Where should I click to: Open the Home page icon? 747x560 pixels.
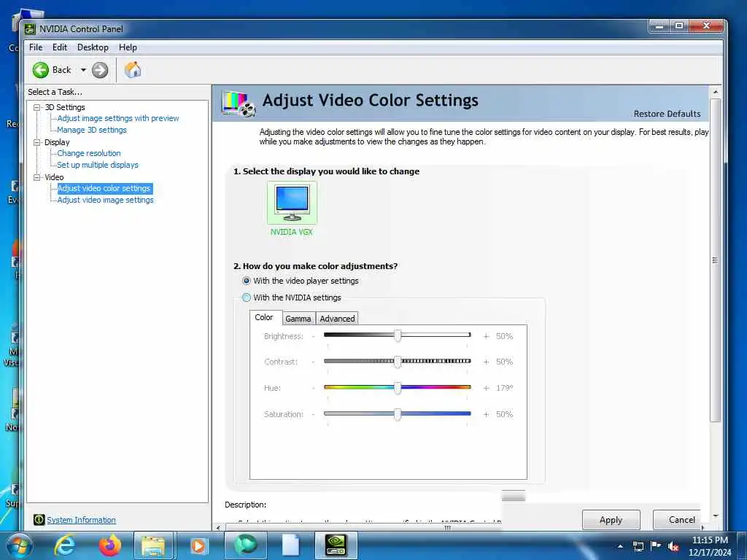point(133,70)
